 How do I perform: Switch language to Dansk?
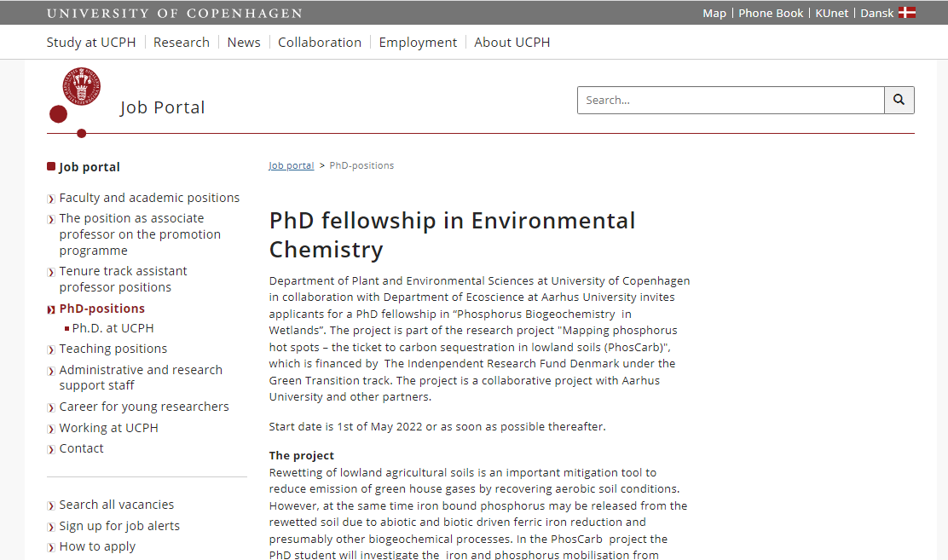[x=876, y=14]
